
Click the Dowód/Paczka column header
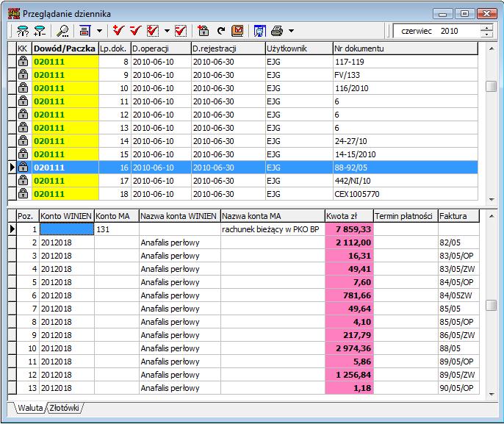point(65,48)
